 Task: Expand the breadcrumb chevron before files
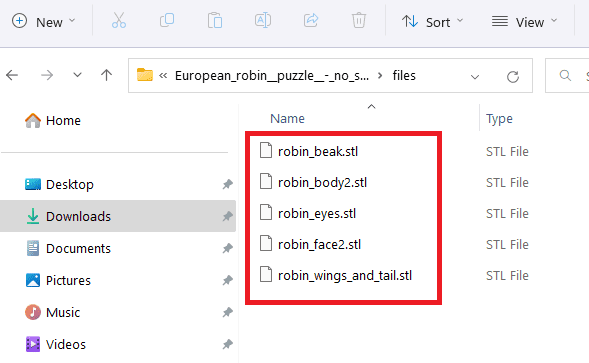pyautogui.click(x=380, y=76)
